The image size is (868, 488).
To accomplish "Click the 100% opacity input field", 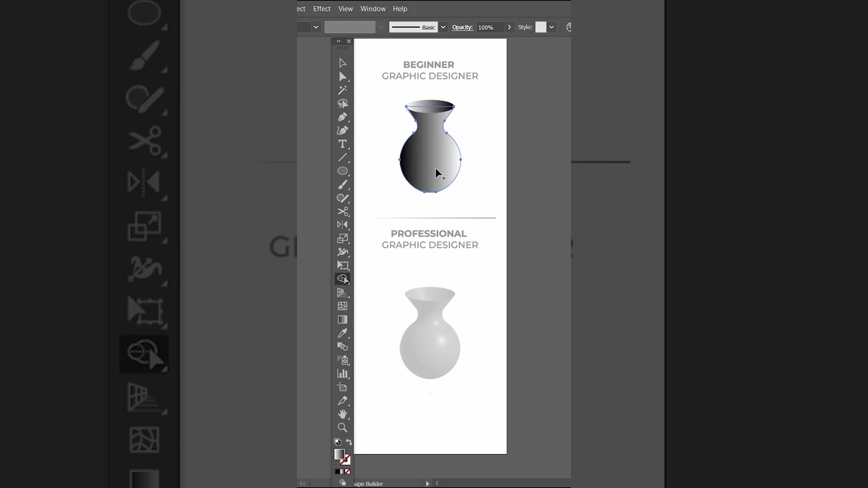I will click(x=491, y=27).
